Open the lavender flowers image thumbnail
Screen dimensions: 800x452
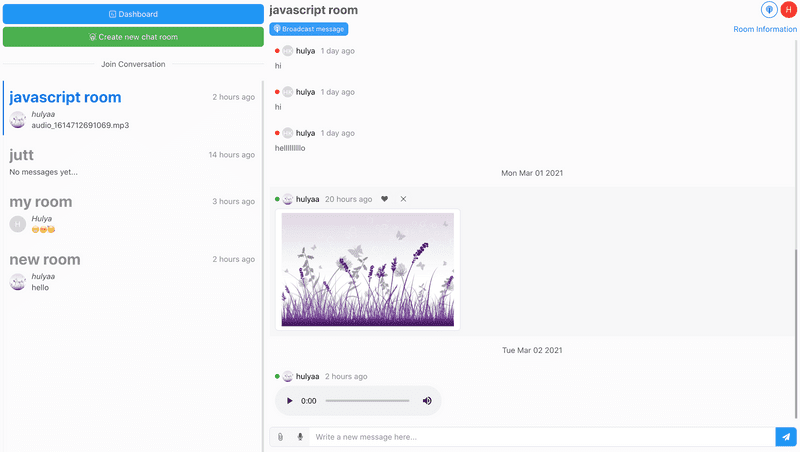(367, 269)
